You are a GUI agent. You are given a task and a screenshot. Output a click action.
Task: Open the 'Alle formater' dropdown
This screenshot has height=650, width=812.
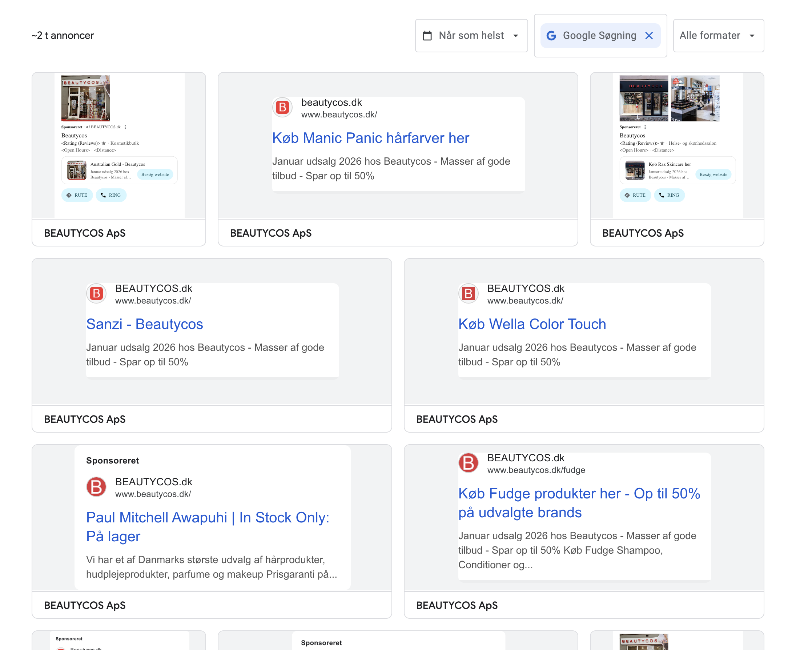click(718, 35)
